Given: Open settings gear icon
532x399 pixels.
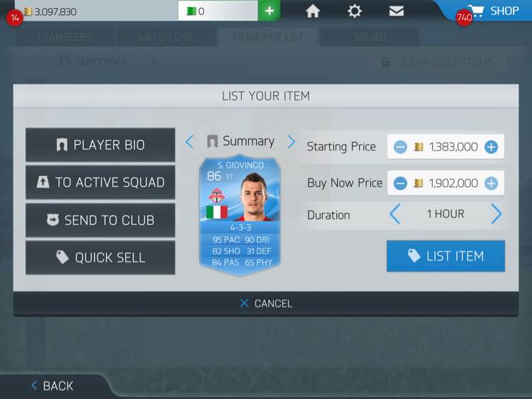Looking at the screenshot, I should coord(355,11).
